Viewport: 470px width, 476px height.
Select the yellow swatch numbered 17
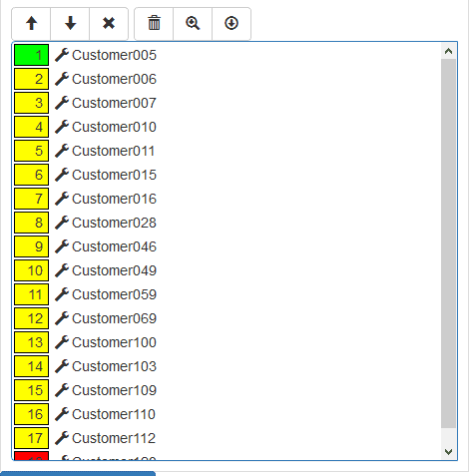point(32,438)
